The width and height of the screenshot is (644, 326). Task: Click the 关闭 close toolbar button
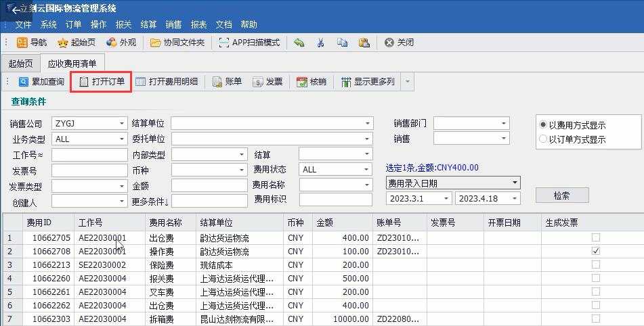[399, 43]
